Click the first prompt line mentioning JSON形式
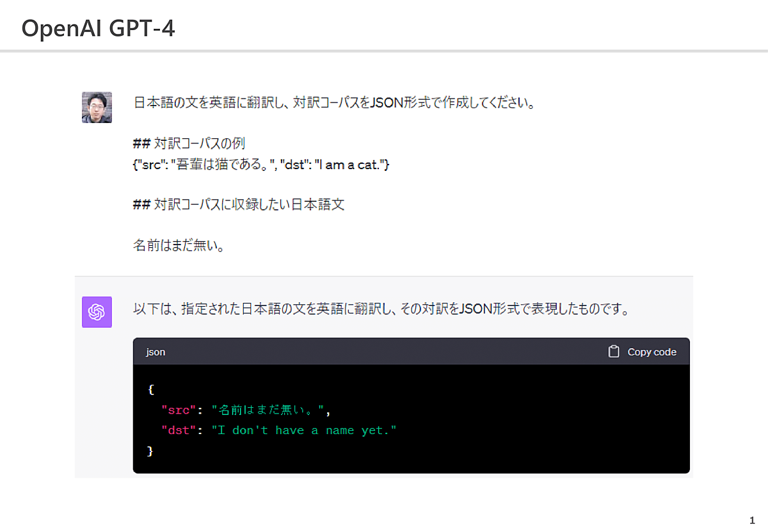768x532 pixels. 333,102
